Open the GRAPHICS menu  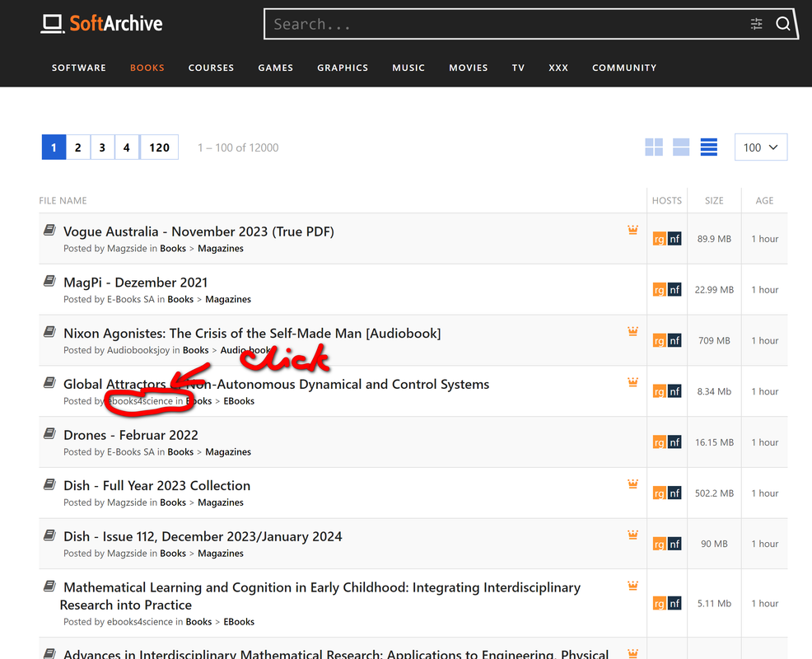click(x=343, y=68)
